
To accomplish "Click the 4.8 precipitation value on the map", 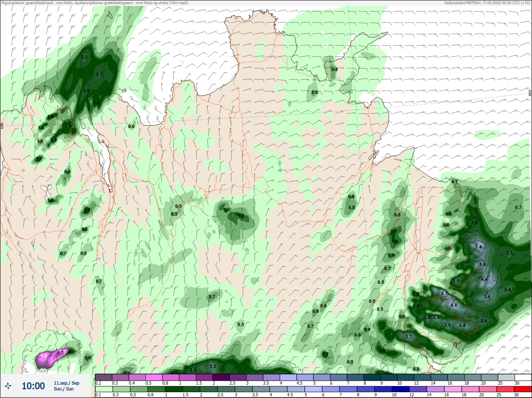I will [x=454, y=305].
